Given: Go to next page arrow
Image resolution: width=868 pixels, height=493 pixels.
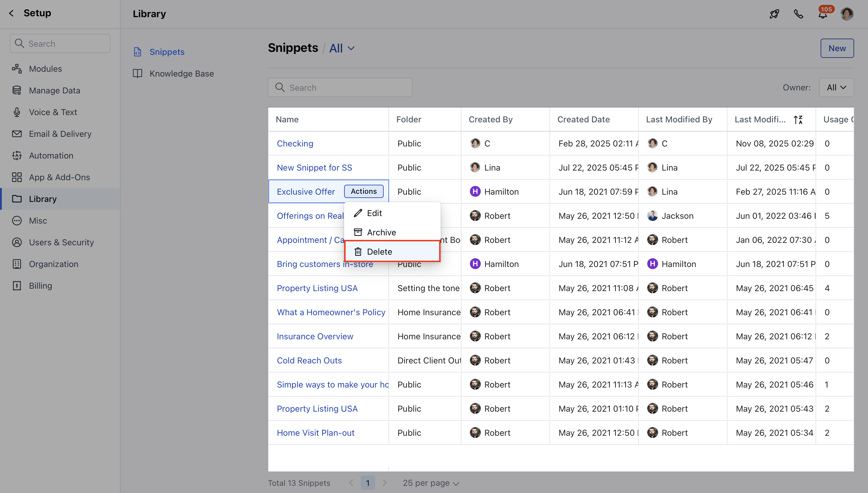Looking at the screenshot, I should [x=385, y=483].
